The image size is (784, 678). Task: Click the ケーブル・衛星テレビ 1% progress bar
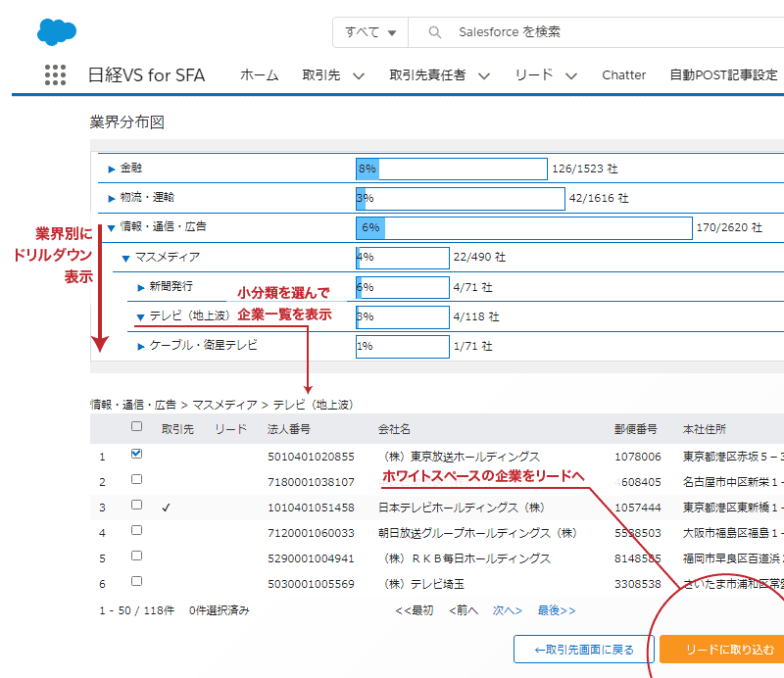403,347
